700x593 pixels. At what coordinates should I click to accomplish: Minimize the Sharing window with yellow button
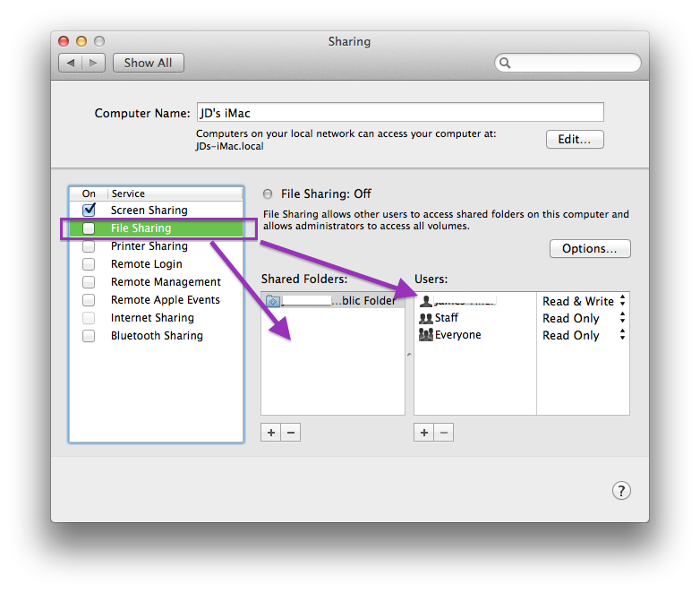(81, 41)
